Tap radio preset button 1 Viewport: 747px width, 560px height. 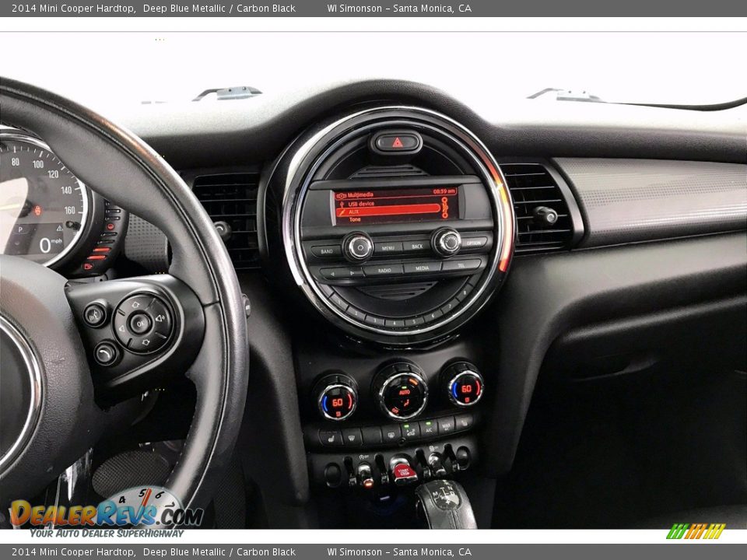340,303
